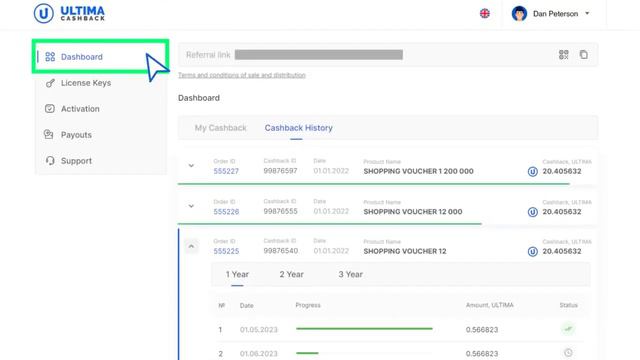This screenshot has width=640, height=360.
Task: Open Order ID 555227 link
Action: (x=226, y=171)
